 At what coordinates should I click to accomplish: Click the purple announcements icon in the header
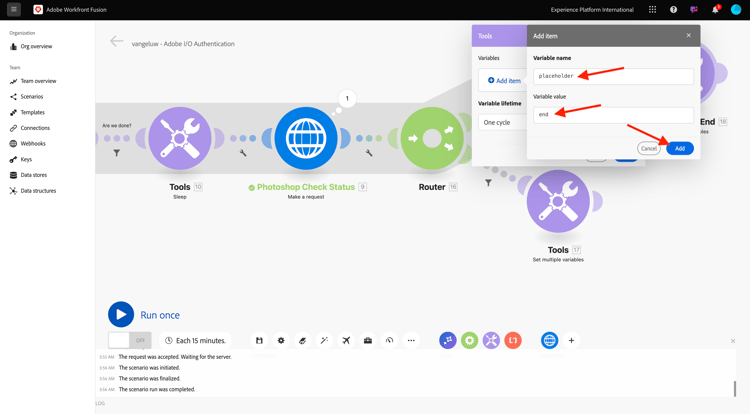coord(694,10)
